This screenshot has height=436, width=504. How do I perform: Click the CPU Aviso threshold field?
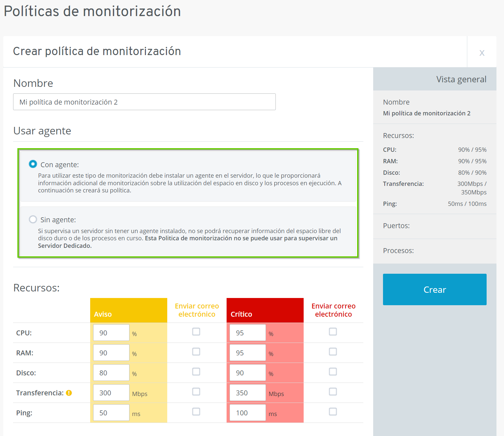pyautogui.click(x=111, y=333)
